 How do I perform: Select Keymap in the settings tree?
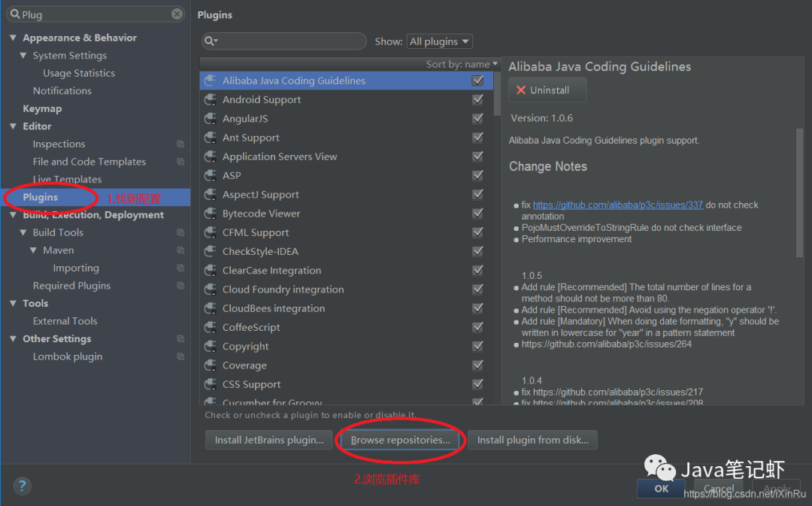point(42,109)
